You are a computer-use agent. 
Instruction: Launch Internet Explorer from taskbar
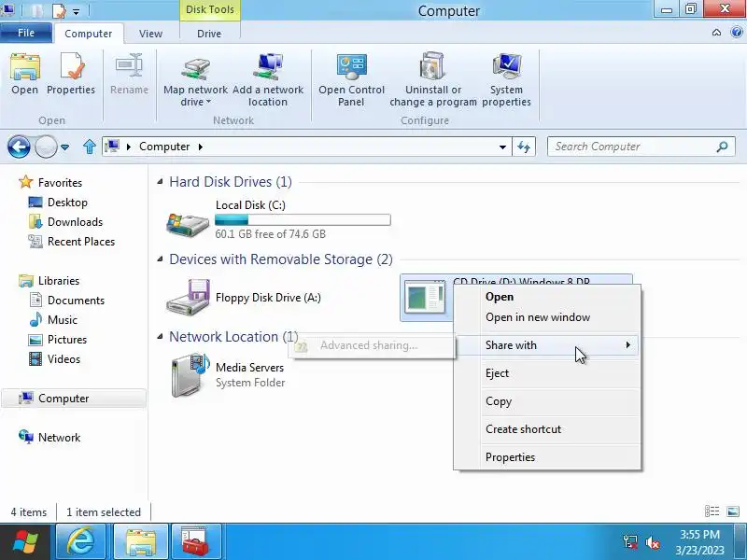[x=81, y=542]
